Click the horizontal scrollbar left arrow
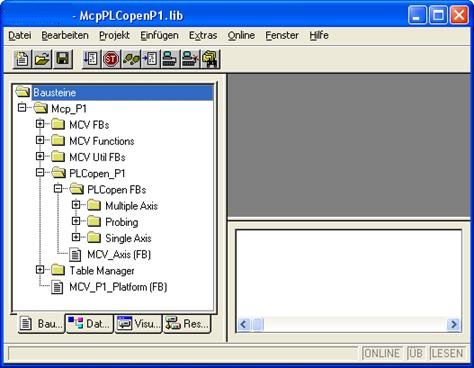This screenshot has width=474, height=368. pyautogui.click(x=244, y=324)
